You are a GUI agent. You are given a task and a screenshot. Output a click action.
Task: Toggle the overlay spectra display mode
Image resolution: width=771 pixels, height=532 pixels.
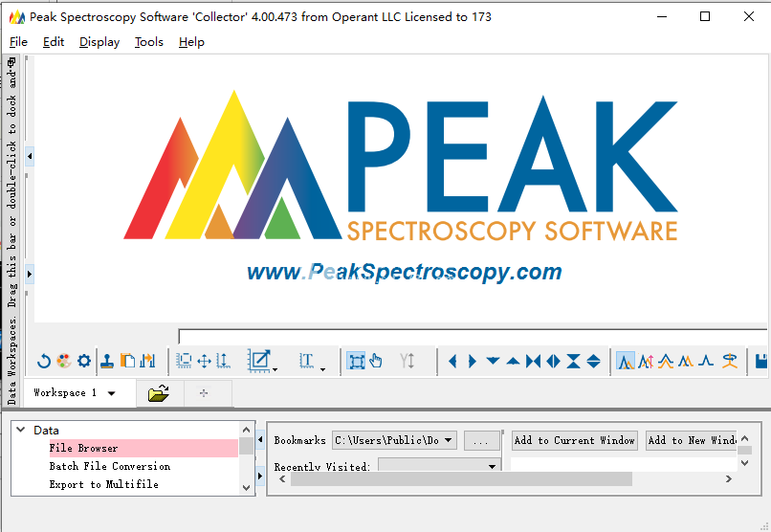pyautogui.click(x=626, y=362)
